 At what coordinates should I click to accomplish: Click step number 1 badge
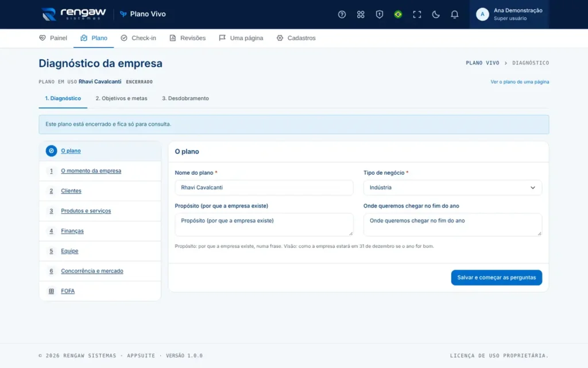[x=51, y=171]
